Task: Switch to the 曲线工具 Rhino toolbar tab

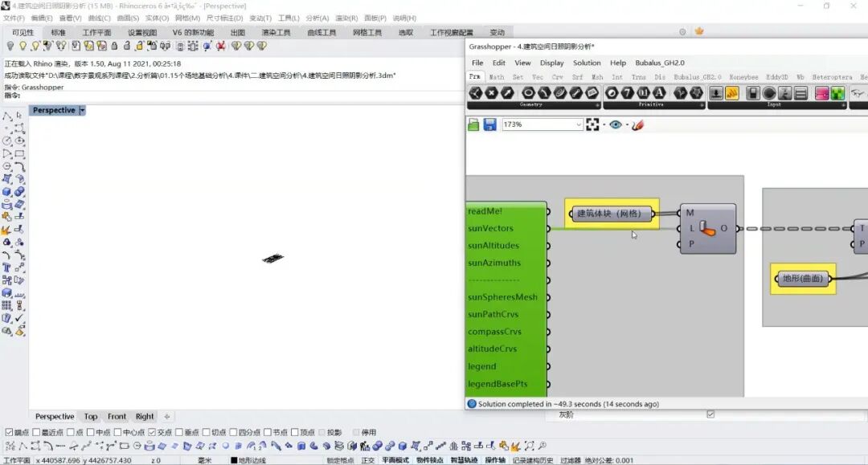Action: [321, 33]
